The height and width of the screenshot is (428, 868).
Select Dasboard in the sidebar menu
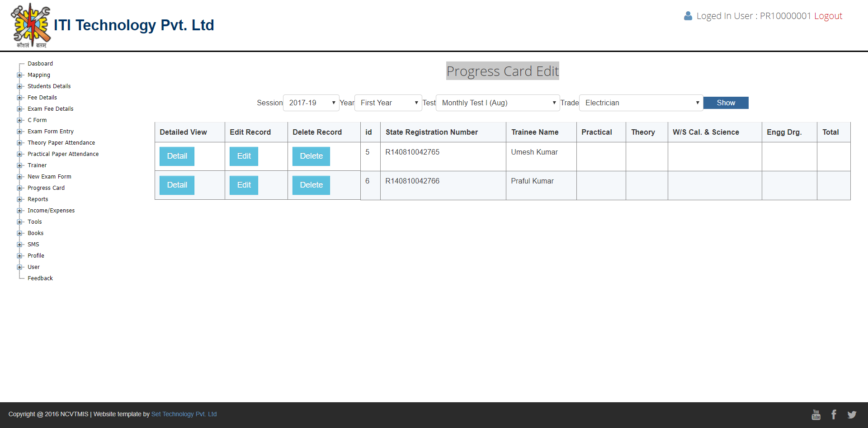(40, 64)
